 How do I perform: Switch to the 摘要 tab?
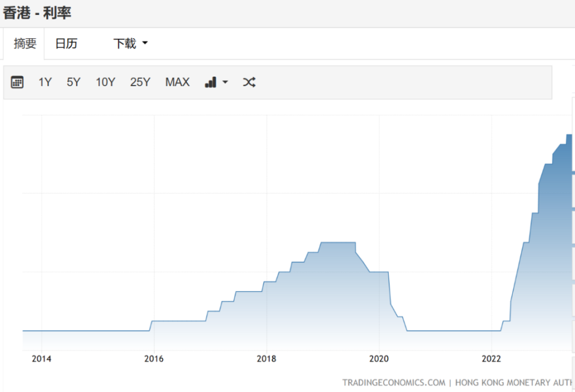pos(25,44)
